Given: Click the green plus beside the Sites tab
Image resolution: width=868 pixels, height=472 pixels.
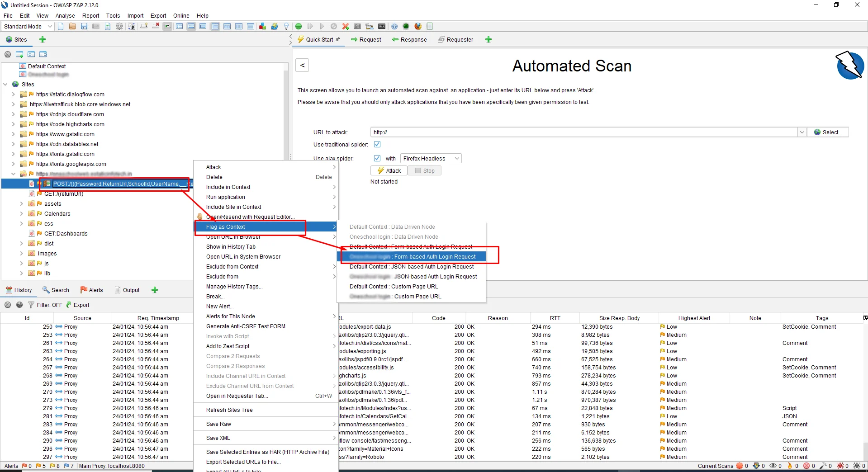Looking at the screenshot, I should [43, 39].
